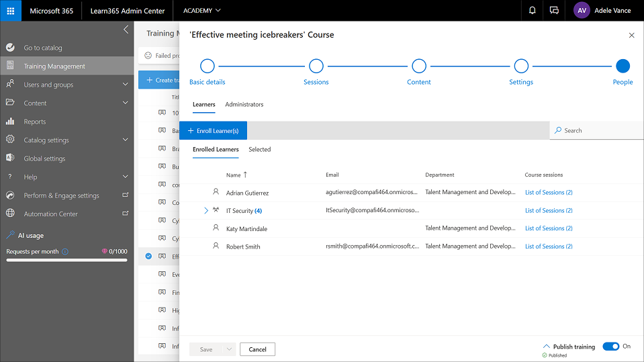Click the Global settings icon
Image resolution: width=644 pixels, height=362 pixels.
(10, 158)
